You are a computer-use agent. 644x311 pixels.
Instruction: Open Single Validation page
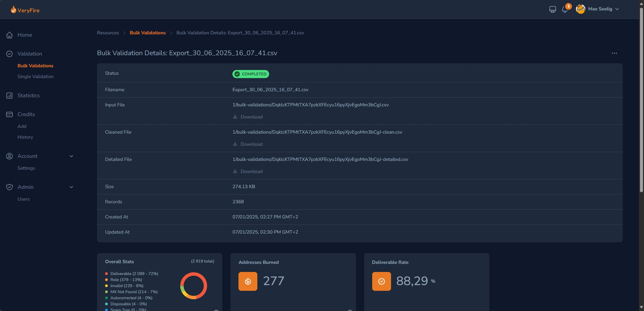(x=35, y=76)
